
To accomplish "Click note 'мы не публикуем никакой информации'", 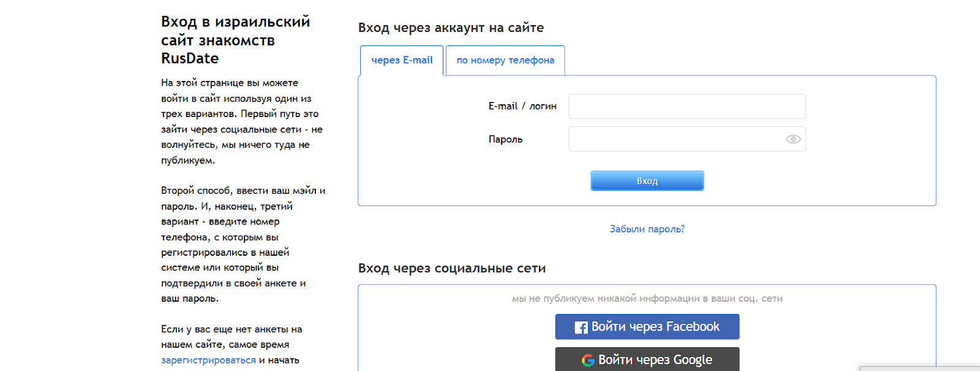I will point(647,299).
